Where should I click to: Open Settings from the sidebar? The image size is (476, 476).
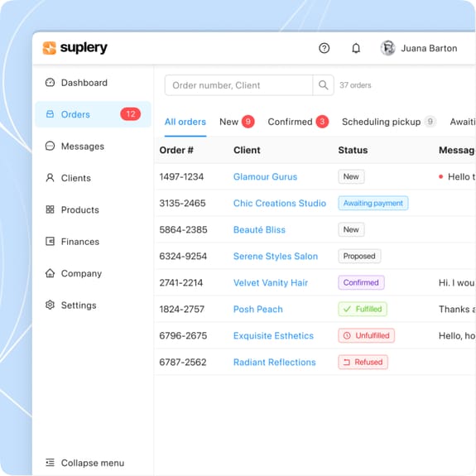click(70, 305)
